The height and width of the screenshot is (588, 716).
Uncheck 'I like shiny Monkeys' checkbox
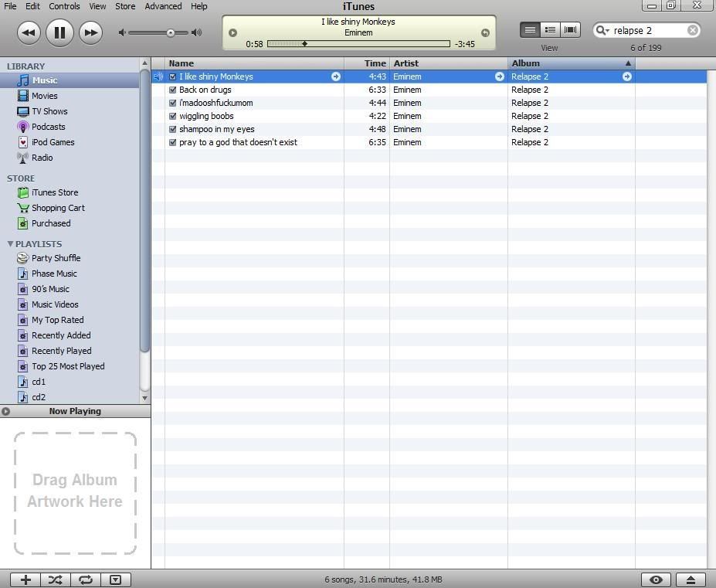(172, 76)
